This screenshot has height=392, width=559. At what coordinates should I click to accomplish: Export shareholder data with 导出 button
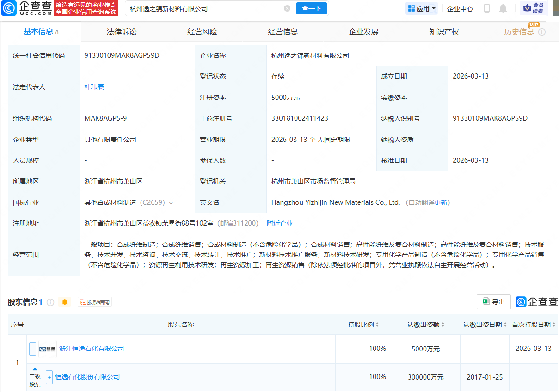click(x=493, y=302)
